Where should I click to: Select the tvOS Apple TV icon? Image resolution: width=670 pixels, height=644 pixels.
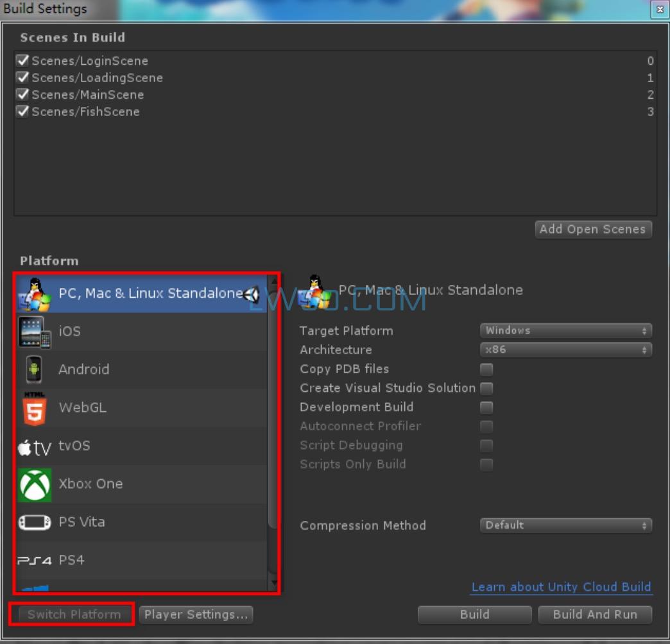tap(35, 447)
